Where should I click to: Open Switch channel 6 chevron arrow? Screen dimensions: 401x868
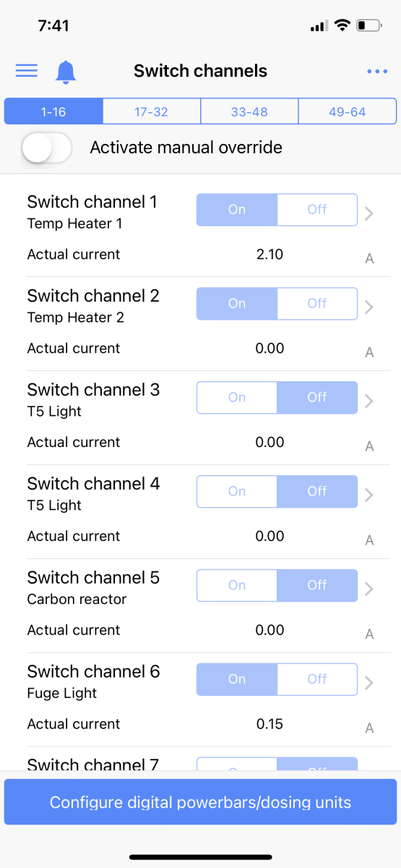click(369, 683)
